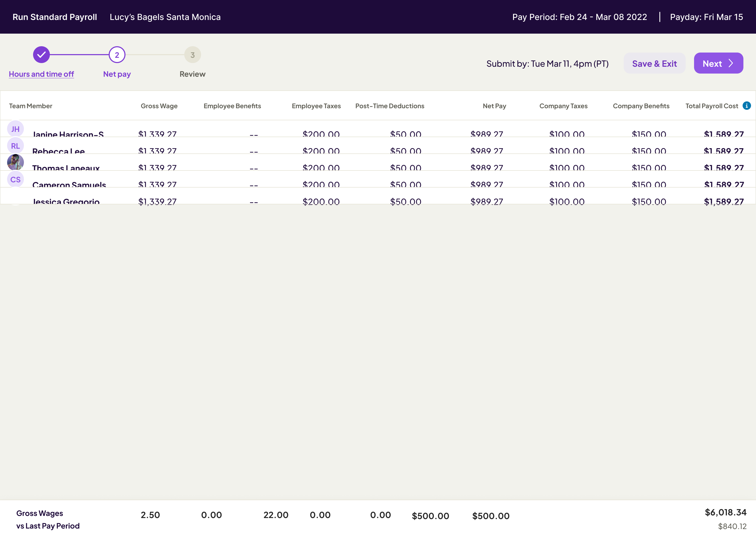Click the Total Payroll Cost column header
Viewport: 756px width, 538px height.
pyautogui.click(x=712, y=106)
